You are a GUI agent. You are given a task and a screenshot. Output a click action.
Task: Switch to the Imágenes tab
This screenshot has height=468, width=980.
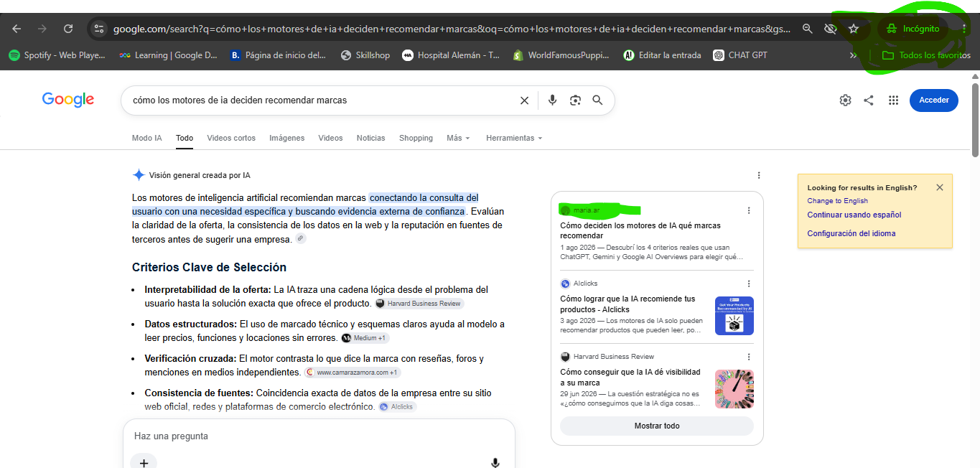pyautogui.click(x=287, y=138)
